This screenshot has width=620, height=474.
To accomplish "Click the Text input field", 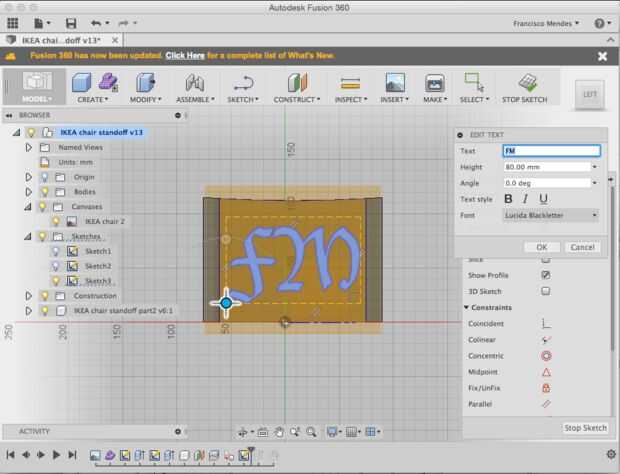I will [x=551, y=151].
